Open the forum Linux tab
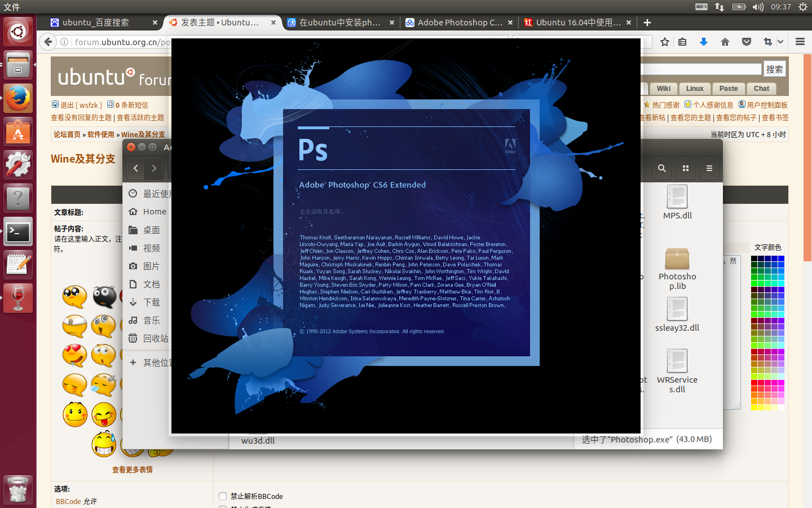Screen dimensions: 812x508 coord(695,89)
